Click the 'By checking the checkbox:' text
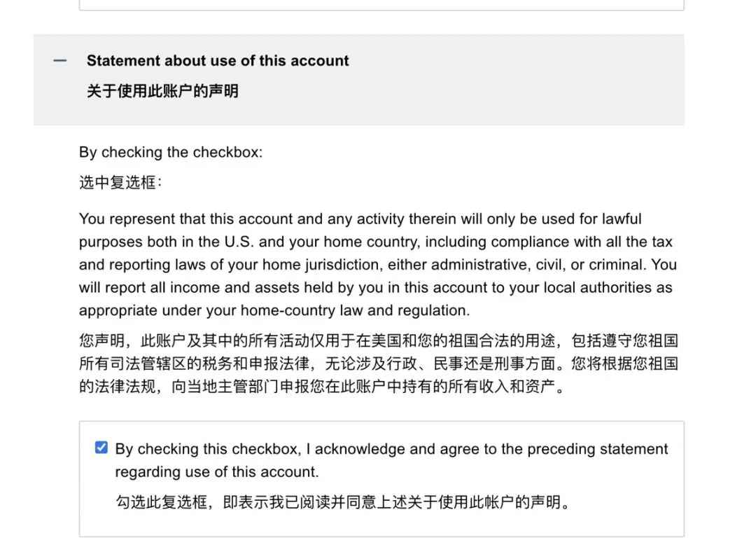 click(171, 153)
